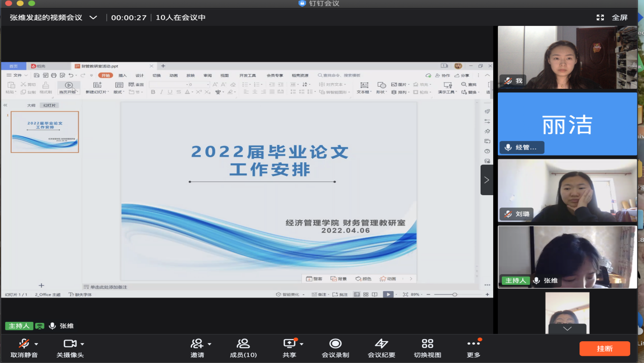Image resolution: width=644 pixels, height=363 pixels.
Task: Click 当页开始 play from current slide
Action: 69,88
